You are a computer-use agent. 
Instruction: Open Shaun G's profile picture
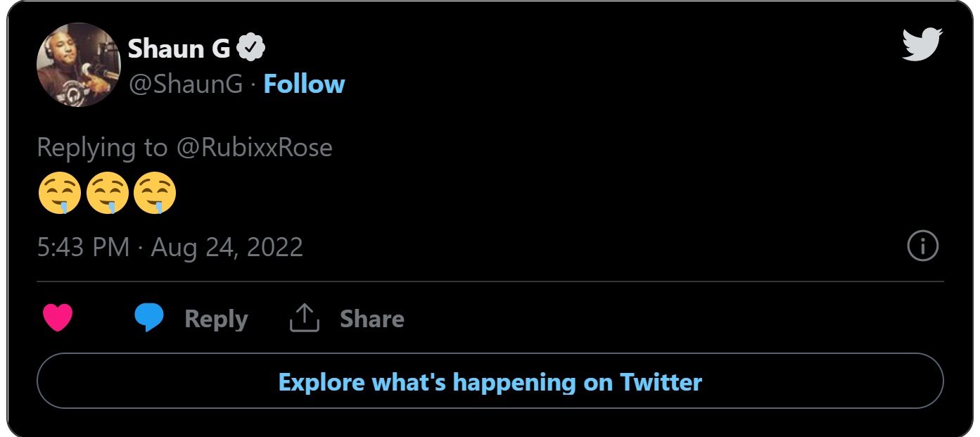tap(79, 65)
